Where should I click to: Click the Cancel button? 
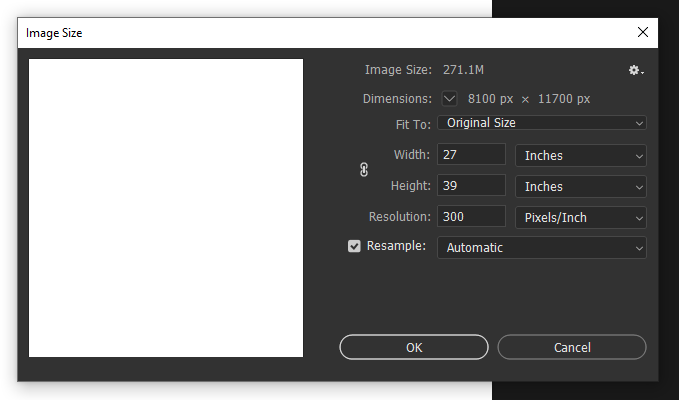572,347
